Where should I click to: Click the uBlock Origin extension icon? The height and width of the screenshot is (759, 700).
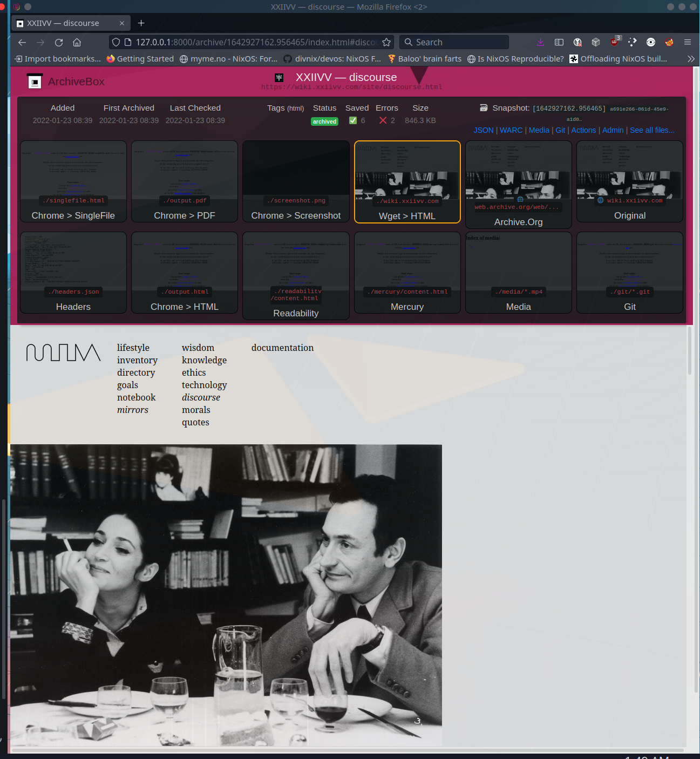614,42
